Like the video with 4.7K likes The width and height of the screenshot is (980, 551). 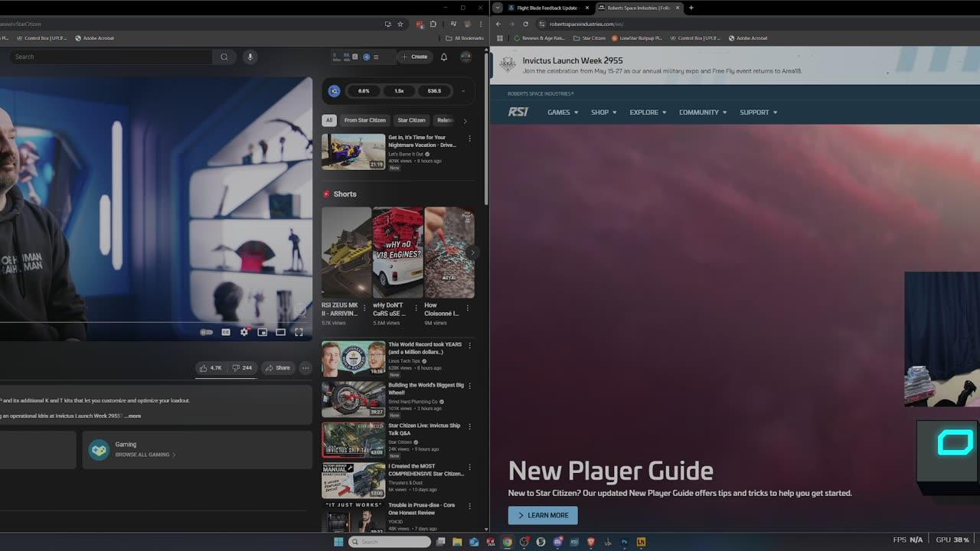(211, 368)
